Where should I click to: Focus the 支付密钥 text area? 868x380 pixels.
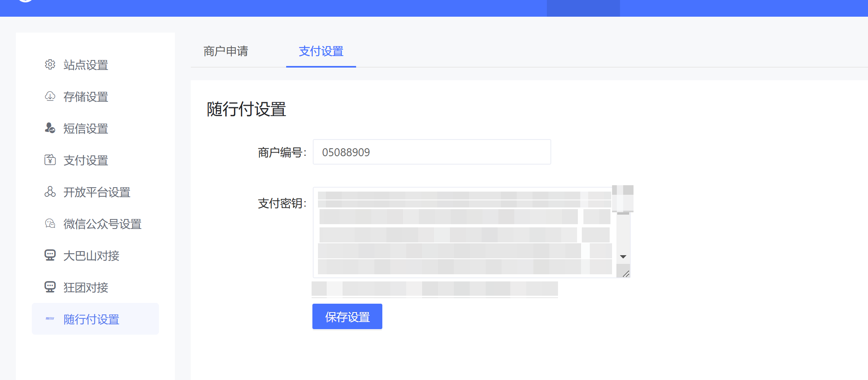(464, 233)
